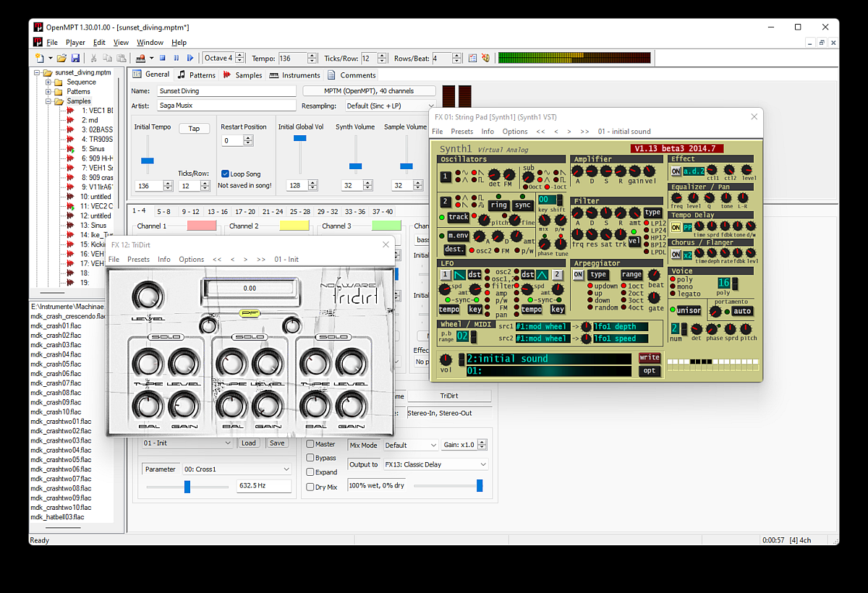Enable the Expand checkbox
Screen dimensions: 868x593
310,472
